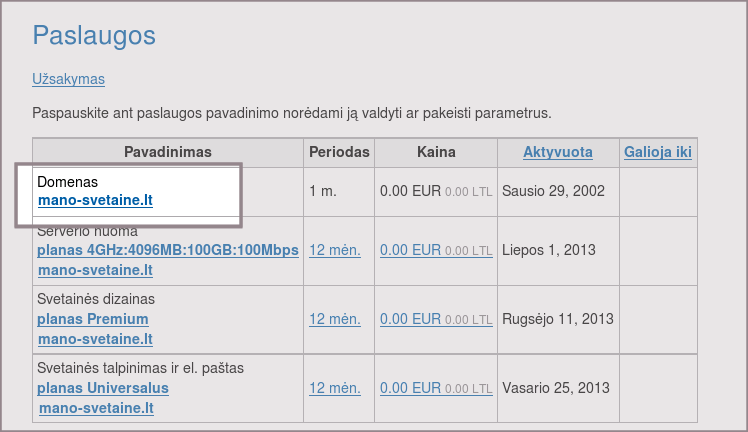Click mano-svetaine.lt under Serverio nuoma

95,270
